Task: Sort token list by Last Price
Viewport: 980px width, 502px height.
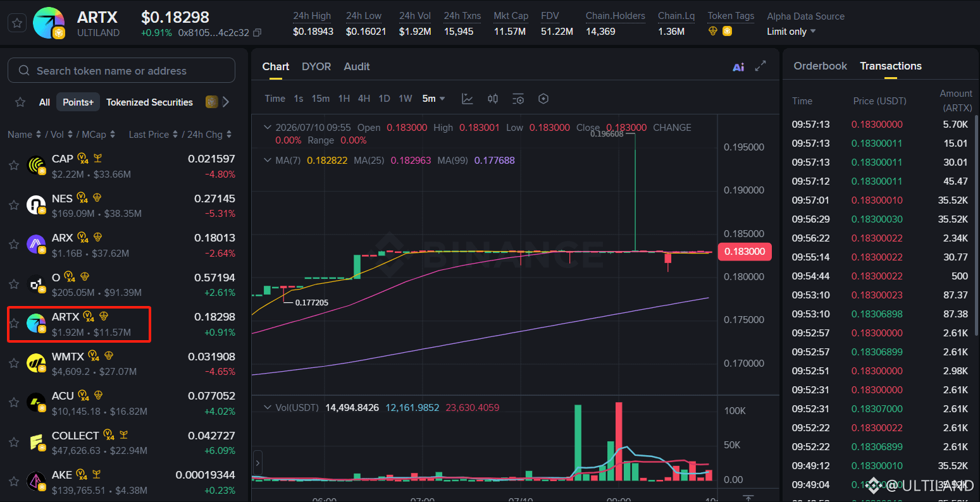Action: [153, 134]
